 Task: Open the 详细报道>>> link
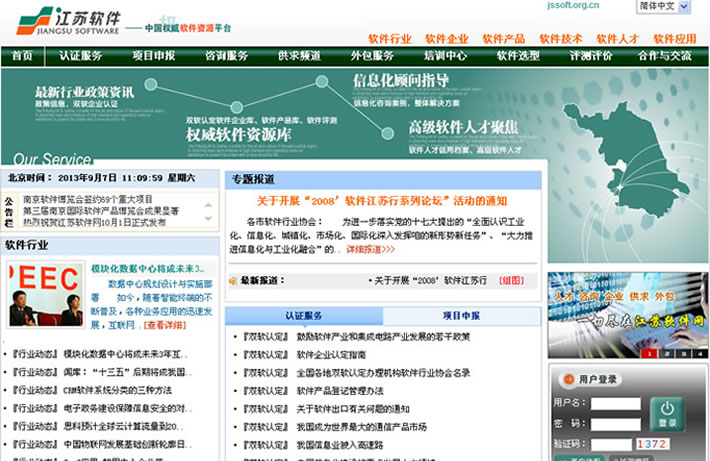pos(370,249)
